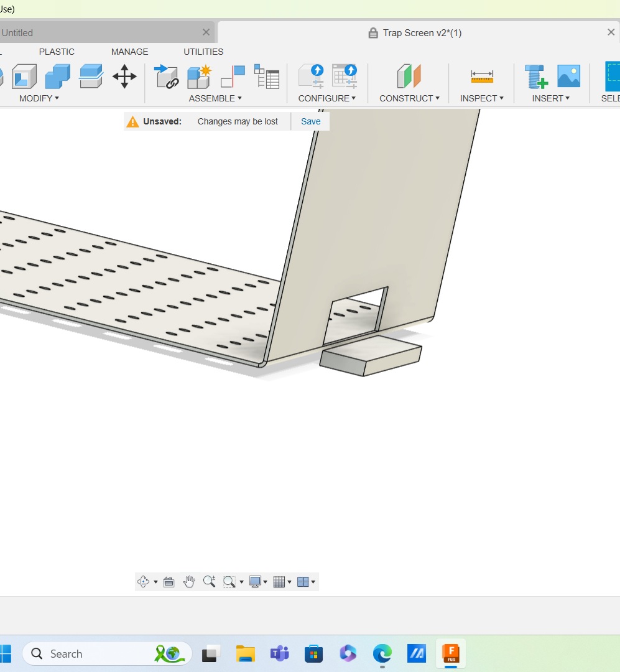
Task: Open Grid and Snaps settings dropdown
Action: (282, 582)
